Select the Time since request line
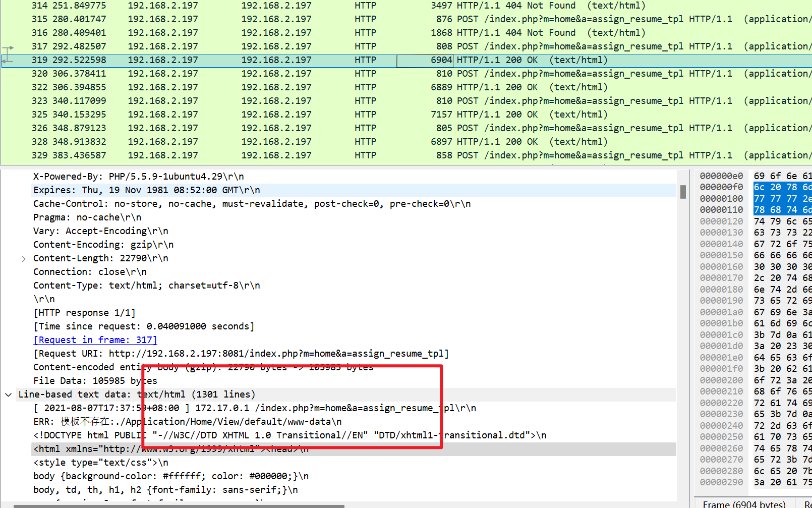Image resolution: width=812 pixels, height=508 pixels. point(144,326)
